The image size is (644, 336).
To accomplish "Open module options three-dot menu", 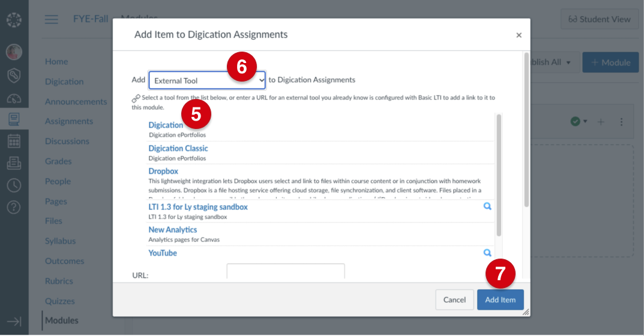I will pyautogui.click(x=621, y=122).
